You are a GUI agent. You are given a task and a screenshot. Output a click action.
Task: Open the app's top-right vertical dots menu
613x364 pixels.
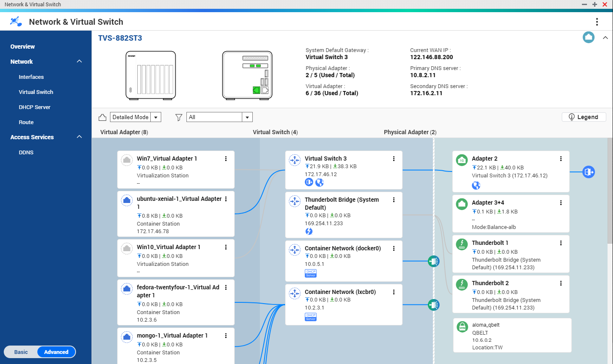click(x=597, y=22)
